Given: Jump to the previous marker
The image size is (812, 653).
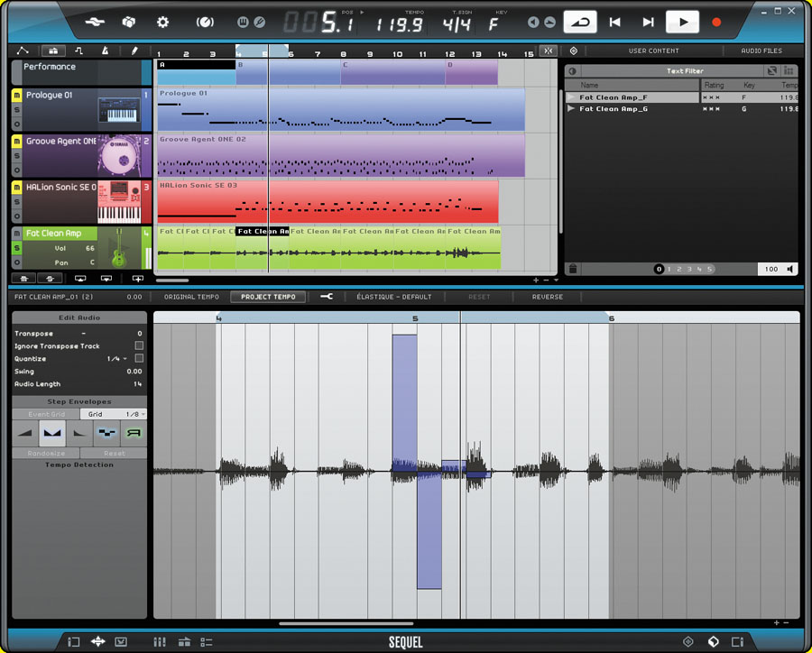Looking at the screenshot, I should tap(614, 22).
